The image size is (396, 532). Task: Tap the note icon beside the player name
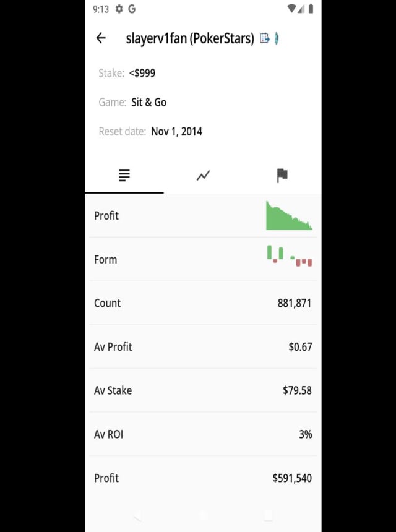click(x=265, y=38)
